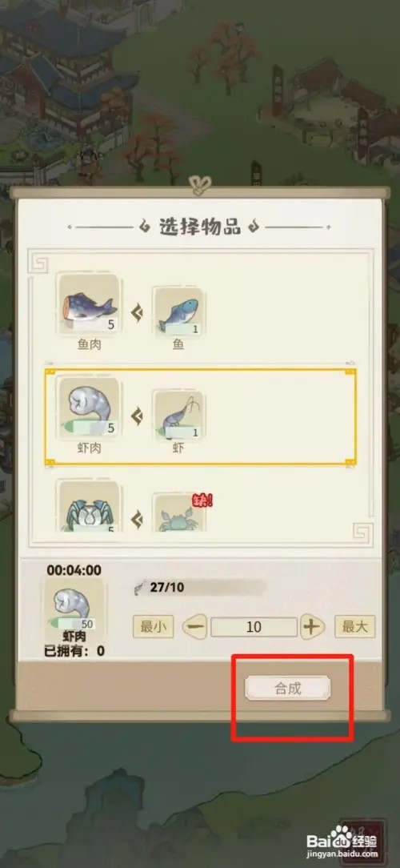Select the shrimp meat (虾肉) product icon

89,408
